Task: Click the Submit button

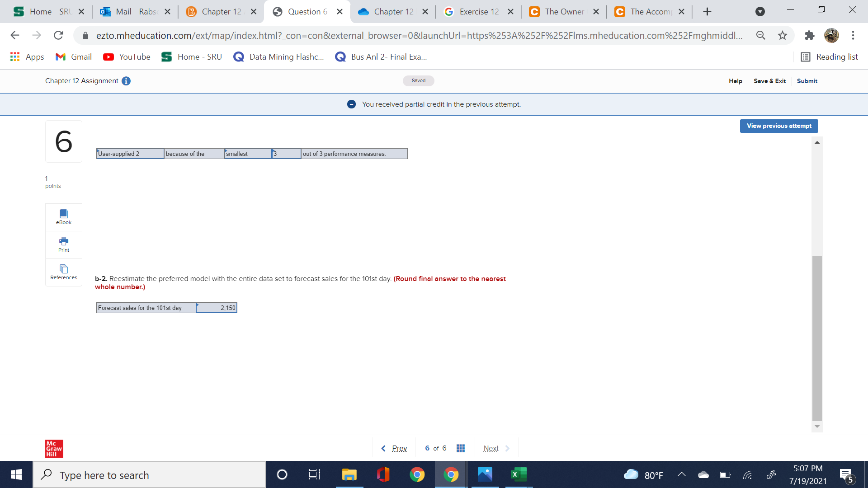Action: tap(807, 80)
